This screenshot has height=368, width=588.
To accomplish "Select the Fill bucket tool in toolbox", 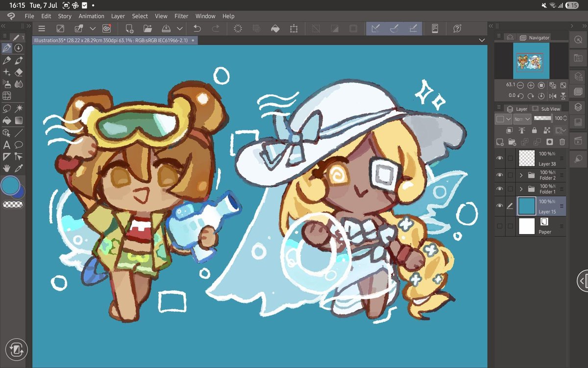I will pos(7,120).
